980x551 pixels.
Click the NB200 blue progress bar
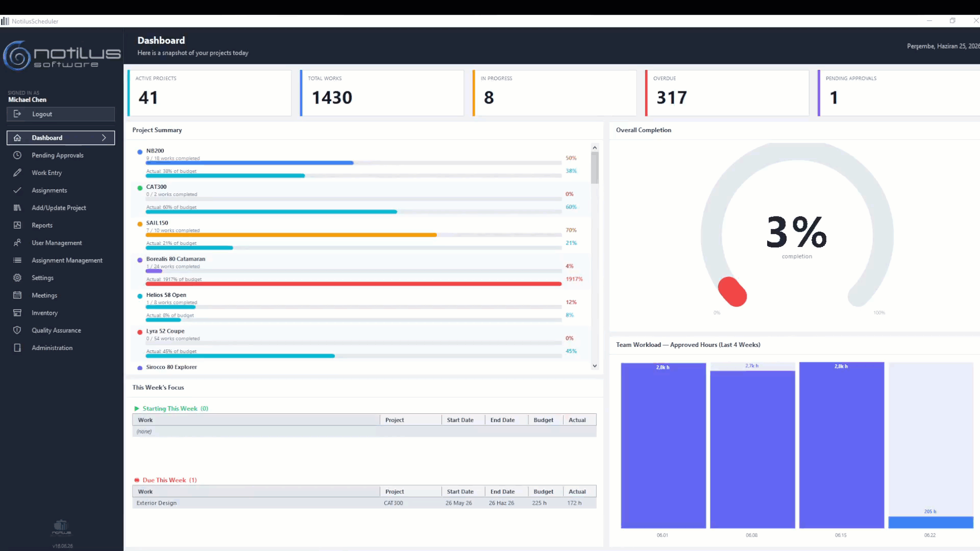pyautogui.click(x=250, y=163)
